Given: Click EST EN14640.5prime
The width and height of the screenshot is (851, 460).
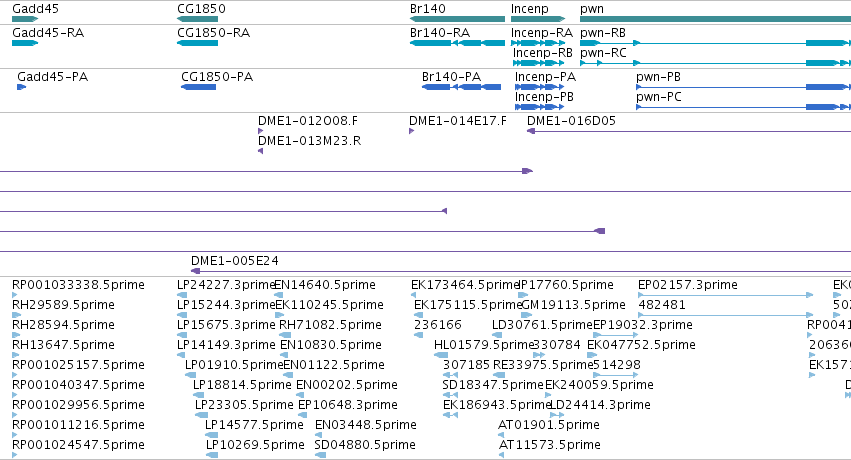Looking at the screenshot, I should (x=279, y=295).
